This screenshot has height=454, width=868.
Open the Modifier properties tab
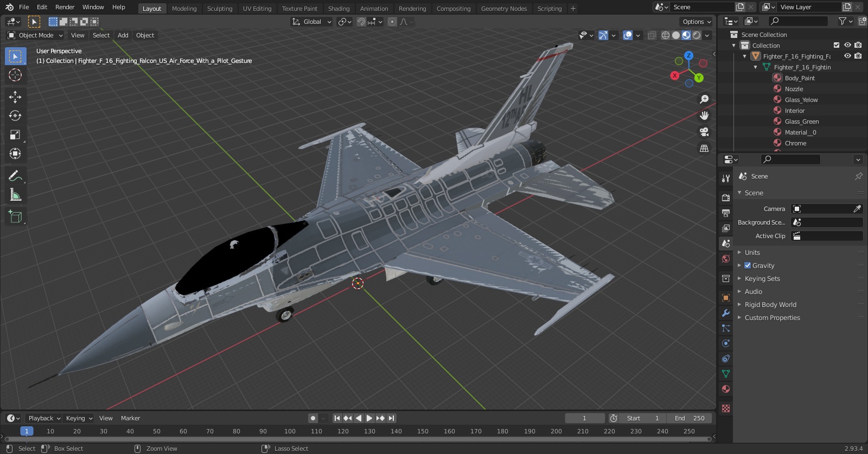[x=726, y=313]
